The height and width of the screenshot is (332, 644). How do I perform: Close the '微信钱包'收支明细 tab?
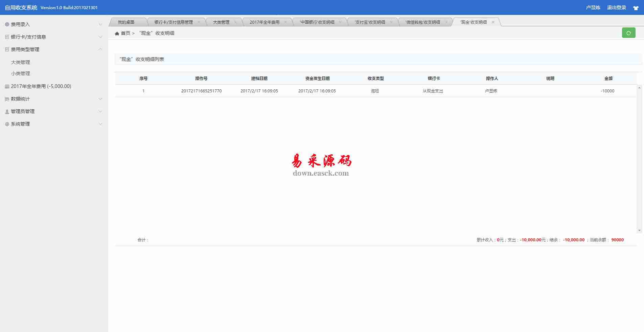pos(446,22)
